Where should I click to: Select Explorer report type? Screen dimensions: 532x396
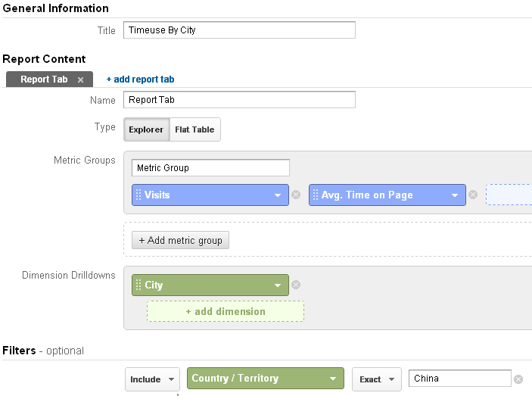[x=146, y=129]
